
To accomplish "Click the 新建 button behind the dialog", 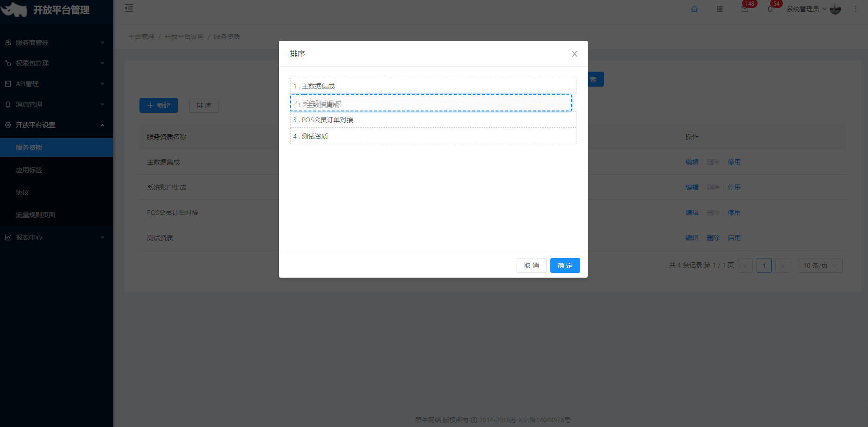I will click(159, 105).
